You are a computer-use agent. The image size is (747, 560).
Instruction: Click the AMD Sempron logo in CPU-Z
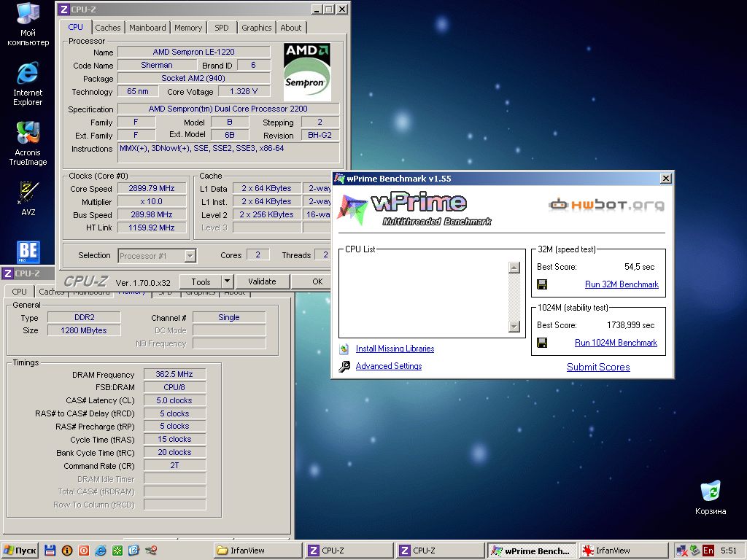pos(307,72)
